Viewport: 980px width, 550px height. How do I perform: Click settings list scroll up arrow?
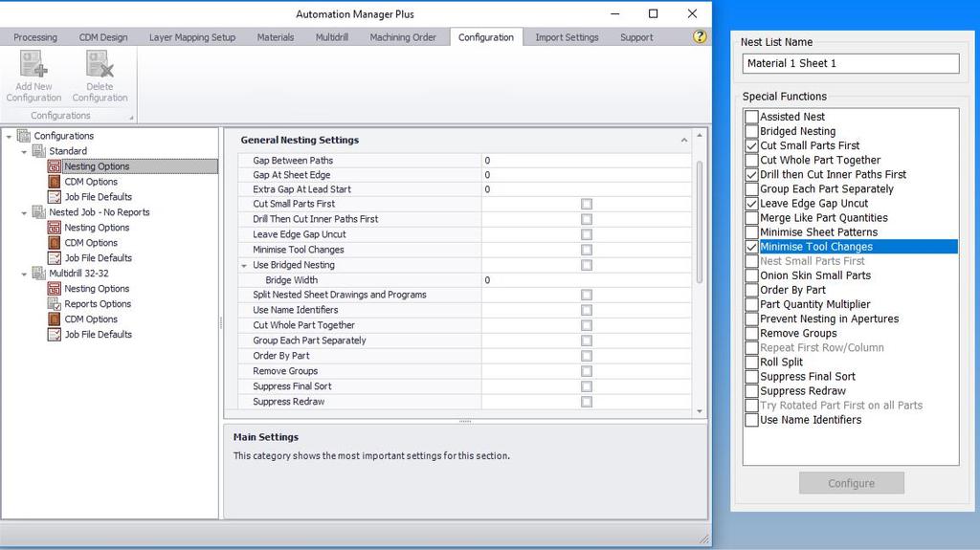[x=700, y=135]
